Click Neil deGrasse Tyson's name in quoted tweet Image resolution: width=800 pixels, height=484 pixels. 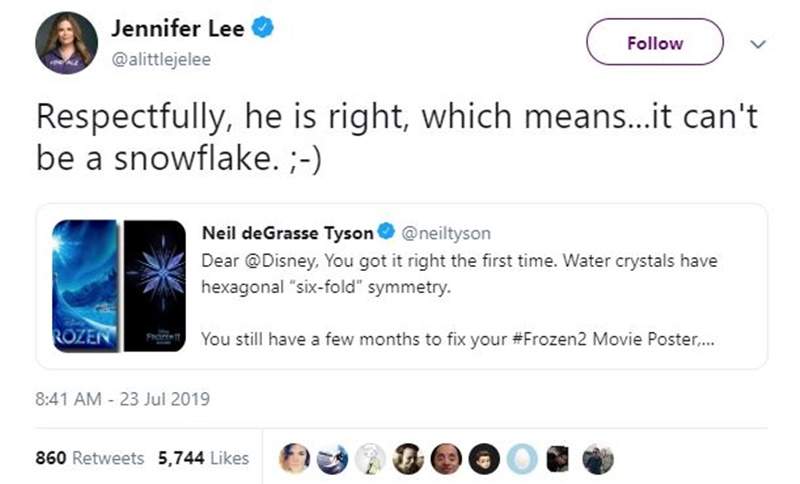point(287,233)
